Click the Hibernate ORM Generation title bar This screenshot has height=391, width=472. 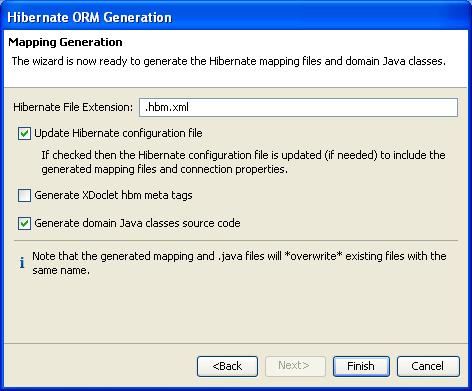tap(236, 17)
